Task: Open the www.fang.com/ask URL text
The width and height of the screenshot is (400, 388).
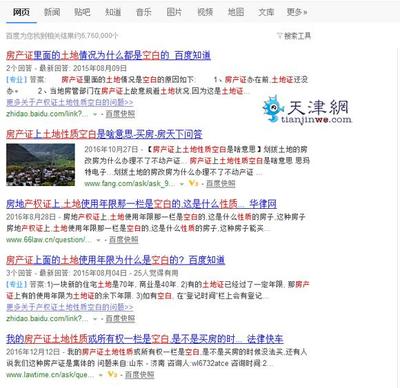Action: click(x=130, y=184)
